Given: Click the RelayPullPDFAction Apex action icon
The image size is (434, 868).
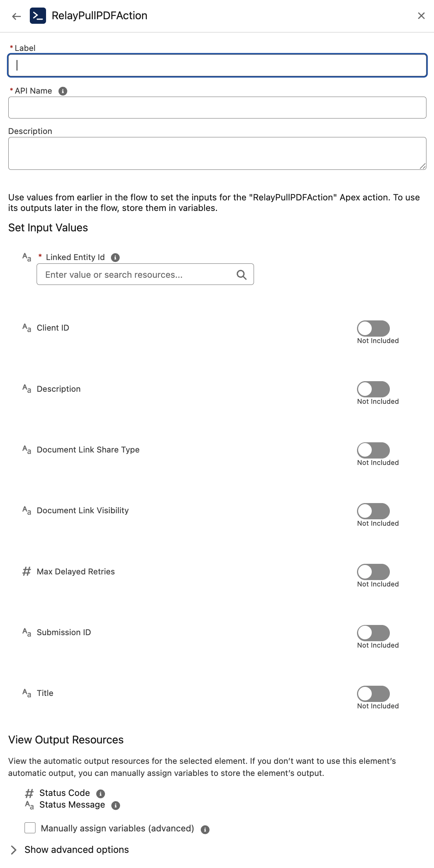Looking at the screenshot, I should (38, 16).
